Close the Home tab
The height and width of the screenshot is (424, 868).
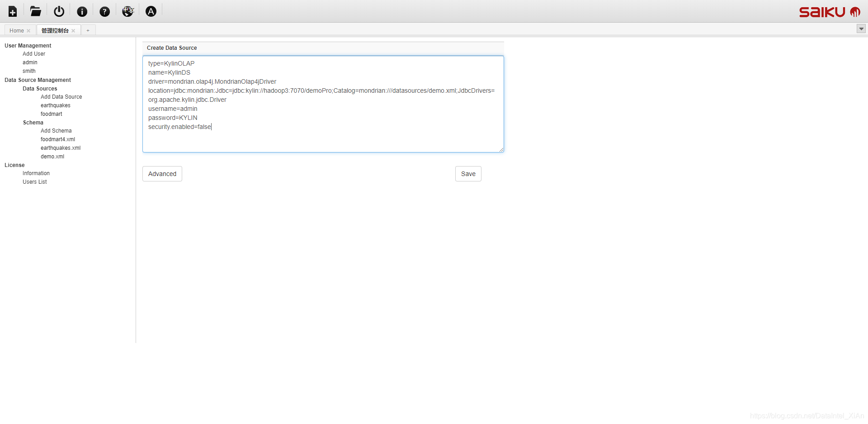pyautogui.click(x=28, y=31)
